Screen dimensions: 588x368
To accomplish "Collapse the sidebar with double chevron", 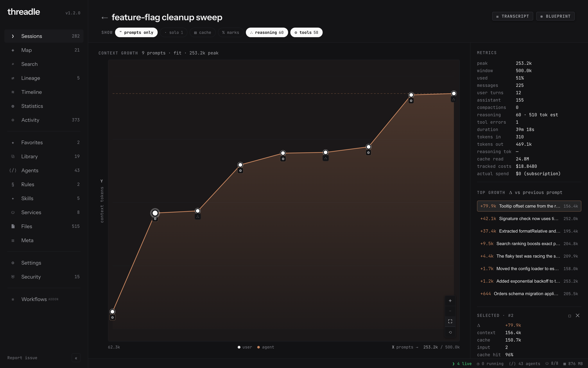I will pyautogui.click(x=76, y=358).
